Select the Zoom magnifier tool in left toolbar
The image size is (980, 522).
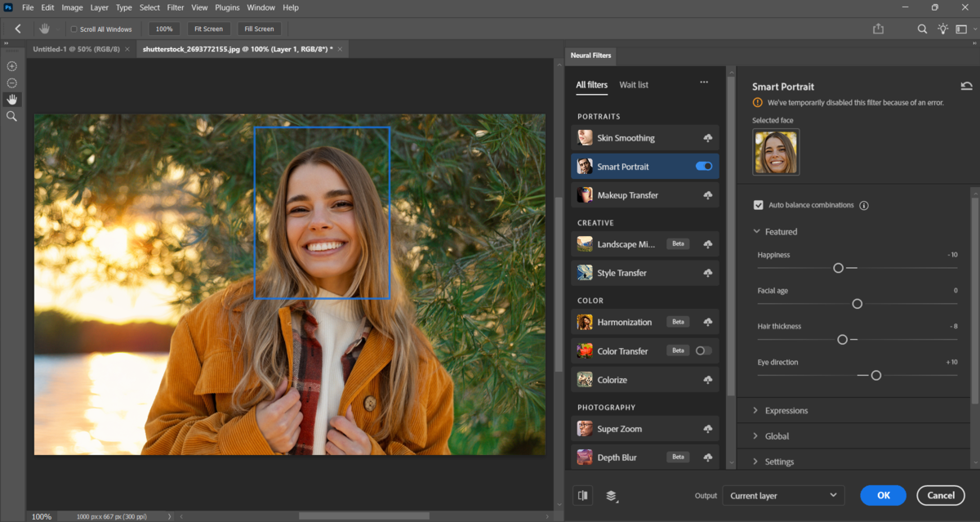[11, 117]
